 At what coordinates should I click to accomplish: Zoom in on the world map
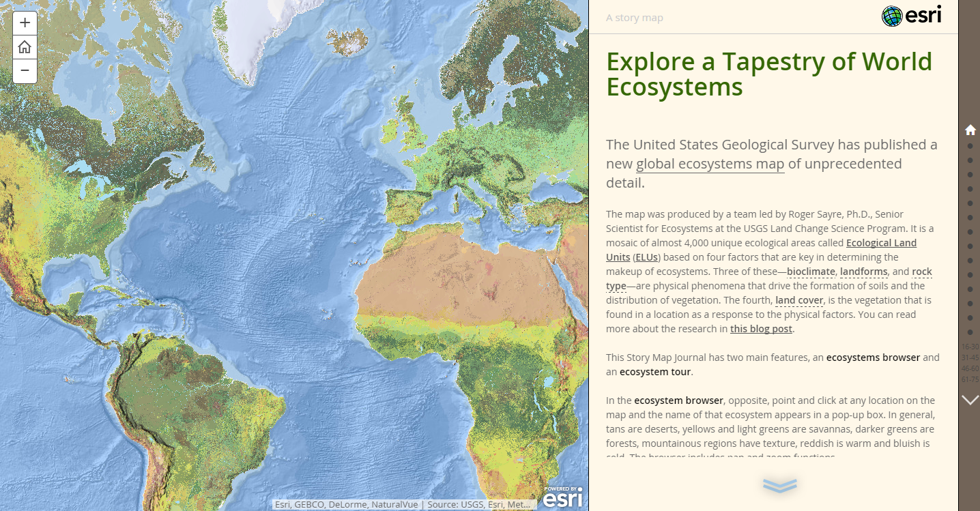[x=25, y=23]
